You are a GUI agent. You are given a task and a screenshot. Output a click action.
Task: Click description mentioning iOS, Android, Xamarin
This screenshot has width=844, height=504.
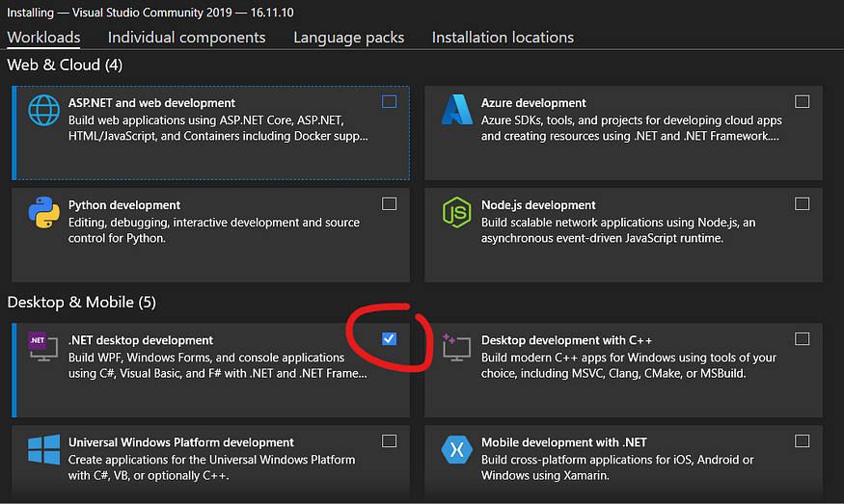click(x=617, y=467)
